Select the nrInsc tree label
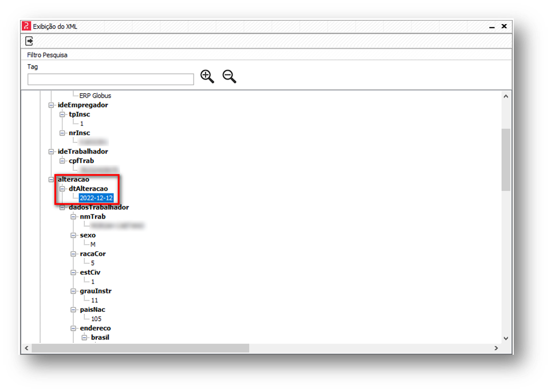551x392 pixels. point(80,133)
